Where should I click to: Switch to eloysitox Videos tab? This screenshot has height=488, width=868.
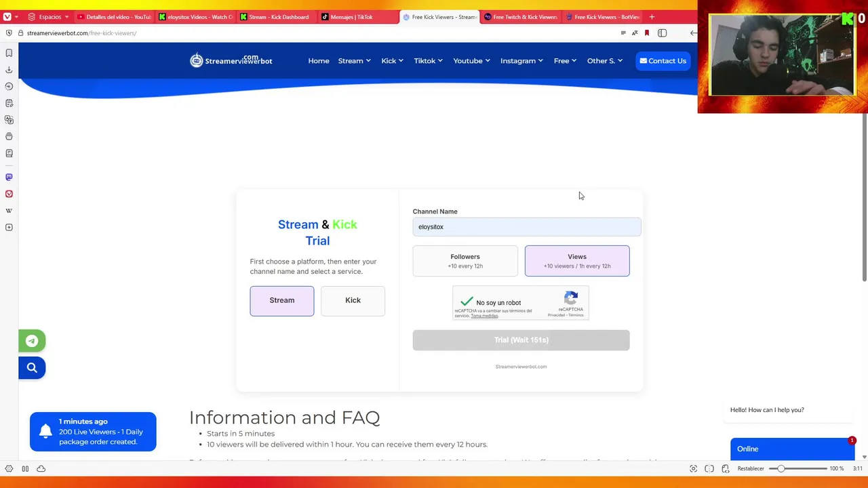195,17
